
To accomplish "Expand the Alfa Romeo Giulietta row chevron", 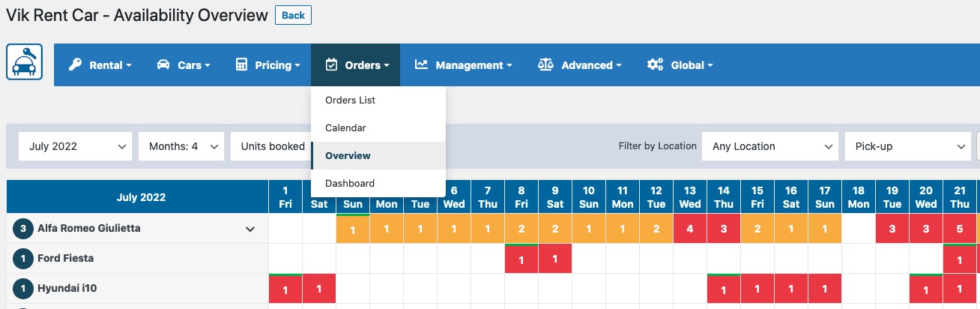I will pos(251,229).
